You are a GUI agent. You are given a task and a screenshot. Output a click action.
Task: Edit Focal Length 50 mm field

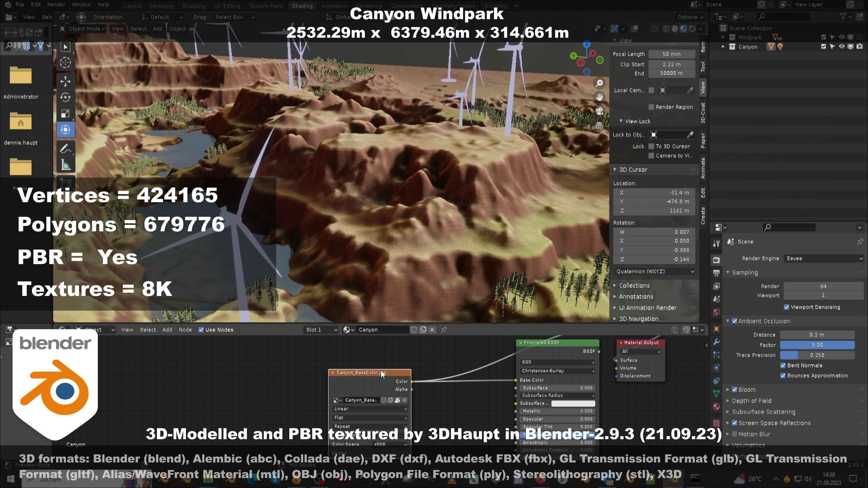point(671,54)
